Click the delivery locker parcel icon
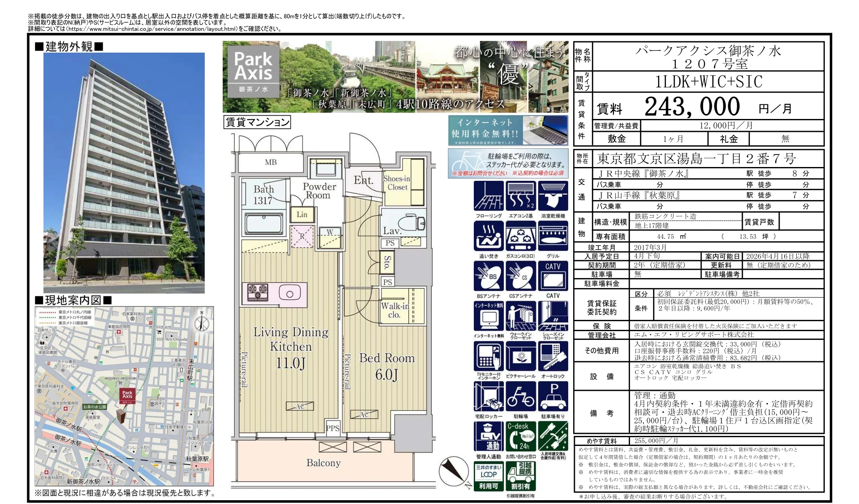Viewport: 859px width, 504px height. tap(488, 396)
